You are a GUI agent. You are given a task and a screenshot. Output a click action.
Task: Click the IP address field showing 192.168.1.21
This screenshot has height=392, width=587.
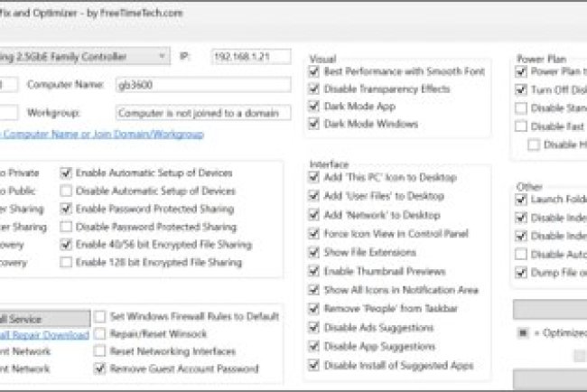[251, 57]
